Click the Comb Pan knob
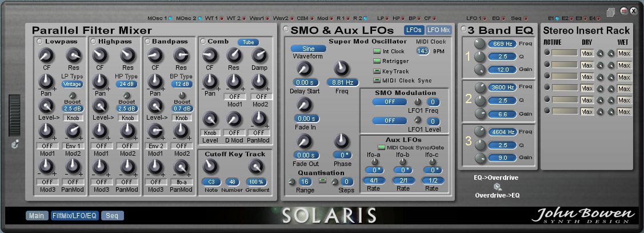 (x=210, y=81)
